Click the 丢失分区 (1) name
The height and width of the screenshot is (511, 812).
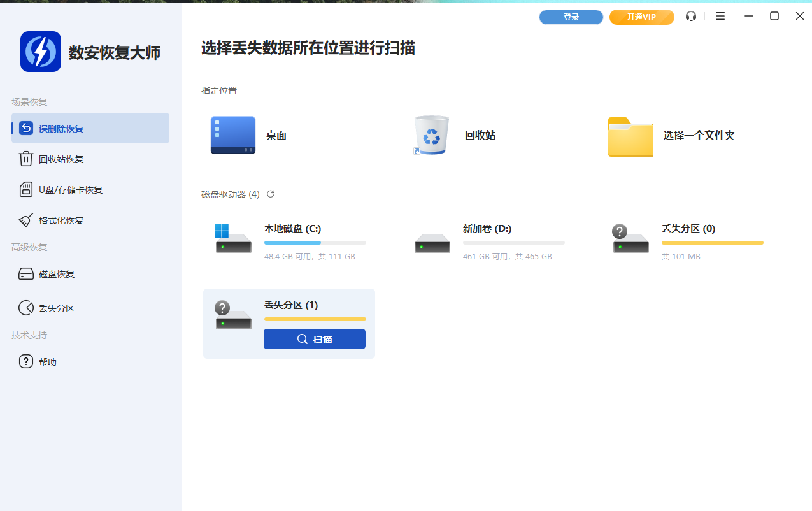point(291,305)
